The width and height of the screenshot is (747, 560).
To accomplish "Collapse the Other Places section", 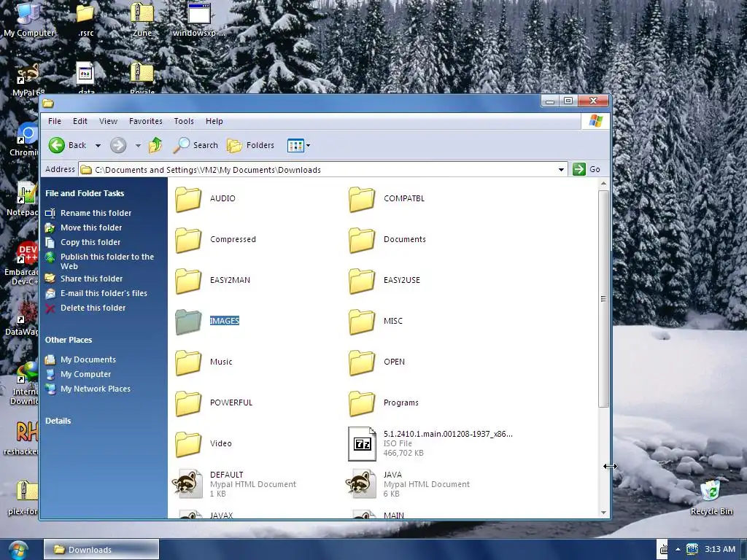I will (69, 340).
